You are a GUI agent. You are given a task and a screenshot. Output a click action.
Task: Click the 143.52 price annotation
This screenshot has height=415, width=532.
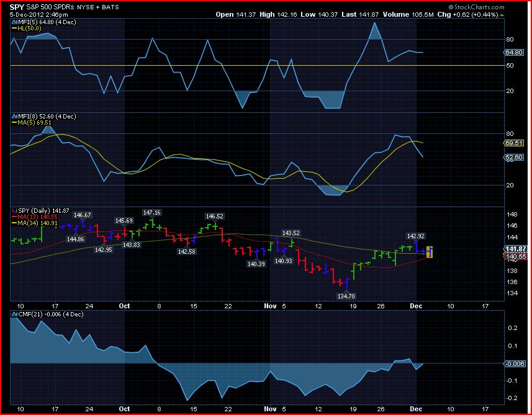[291, 233]
